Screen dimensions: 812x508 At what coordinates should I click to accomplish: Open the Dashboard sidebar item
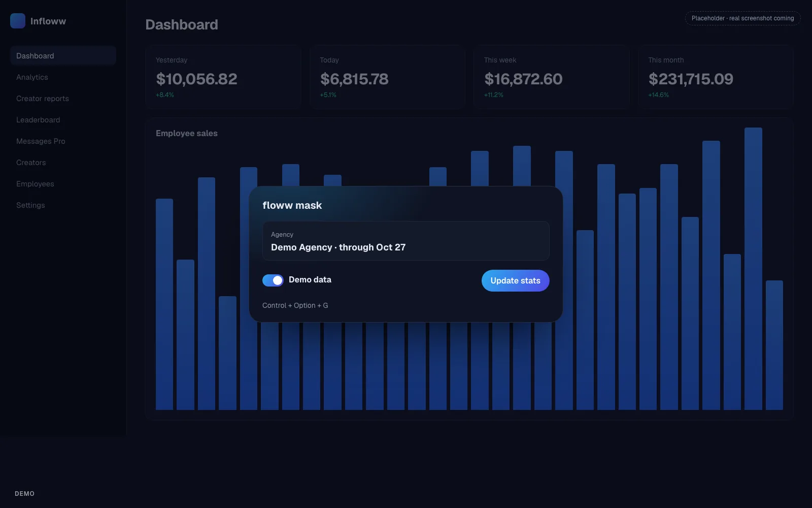(x=63, y=56)
